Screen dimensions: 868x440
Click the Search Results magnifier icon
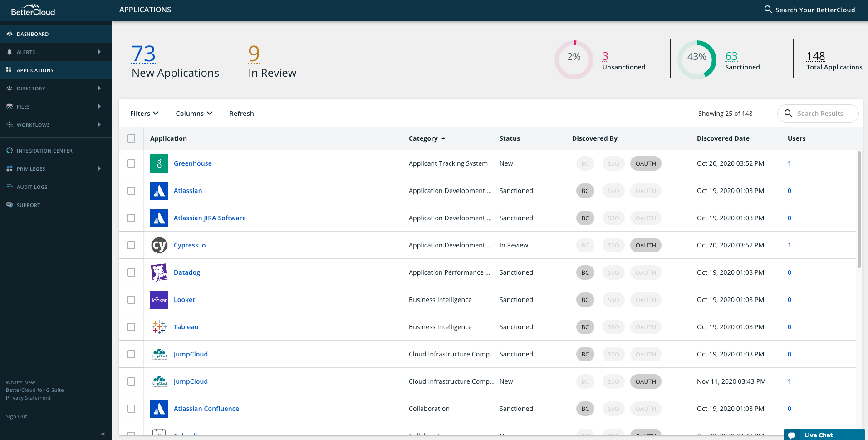[x=789, y=114]
